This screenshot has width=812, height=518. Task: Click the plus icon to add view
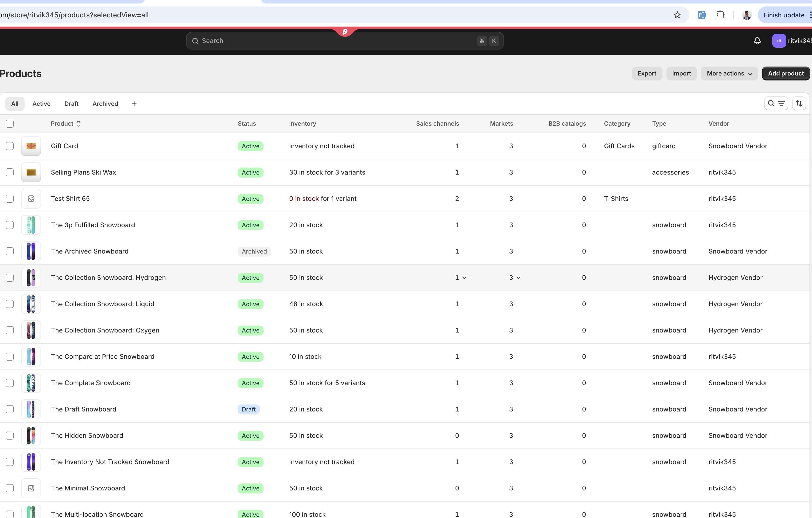point(134,104)
